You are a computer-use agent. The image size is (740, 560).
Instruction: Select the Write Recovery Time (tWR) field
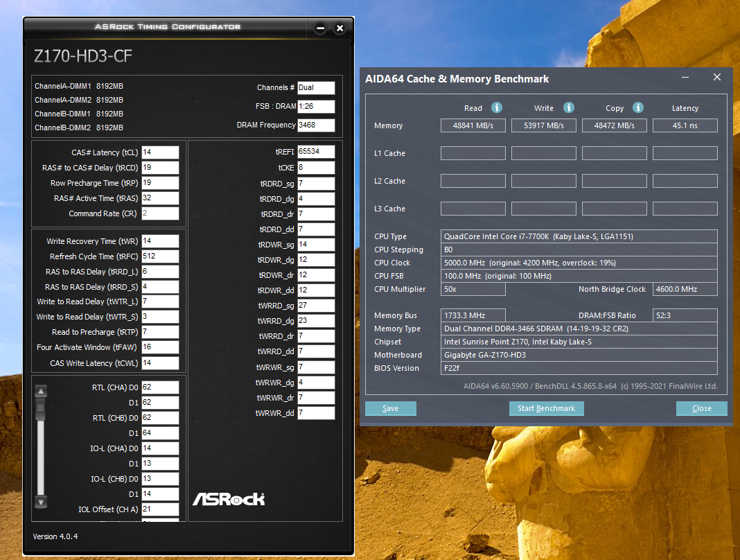[x=161, y=241]
